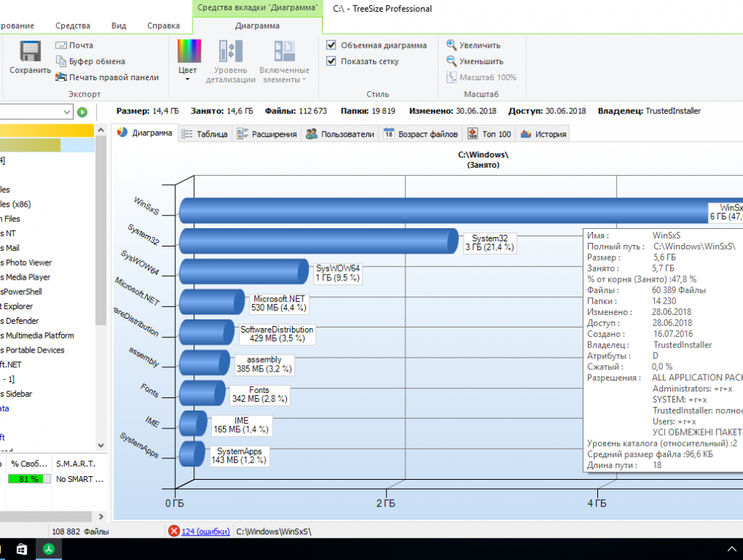Viewport: 743px width, 560px height.
Task: Click the Save (Сохранить) floppy disk icon
Action: pyautogui.click(x=30, y=52)
